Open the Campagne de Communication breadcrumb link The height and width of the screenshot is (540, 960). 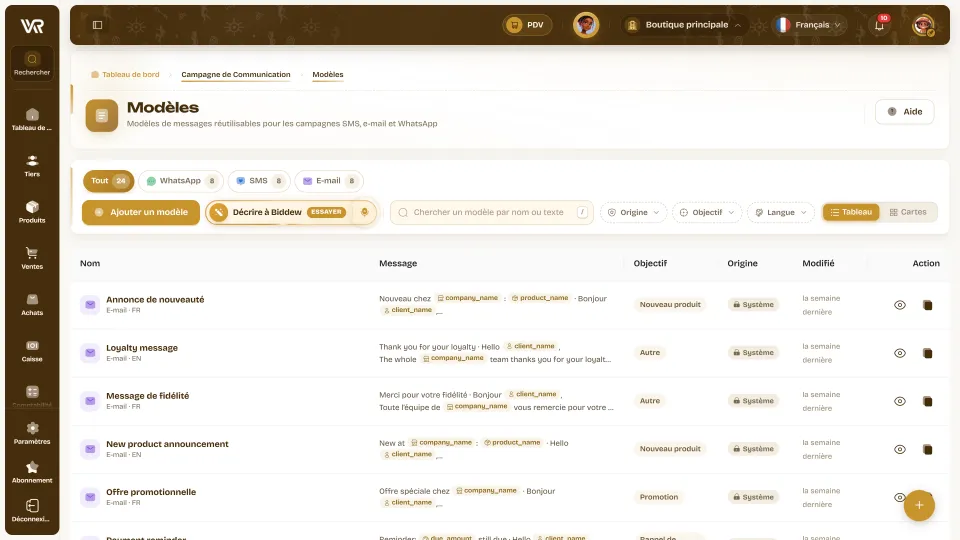236,75
